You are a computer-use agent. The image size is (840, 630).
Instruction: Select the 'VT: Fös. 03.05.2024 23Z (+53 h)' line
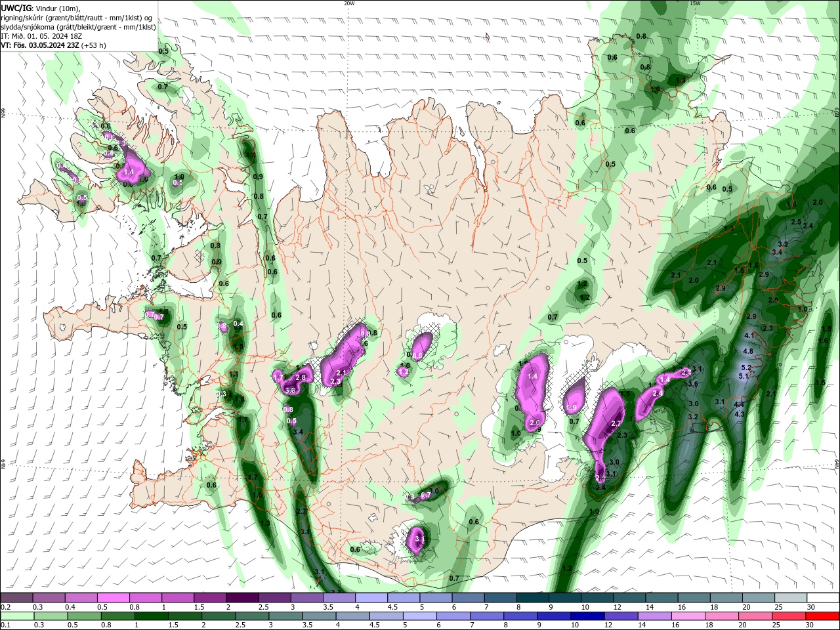tap(54, 45)
